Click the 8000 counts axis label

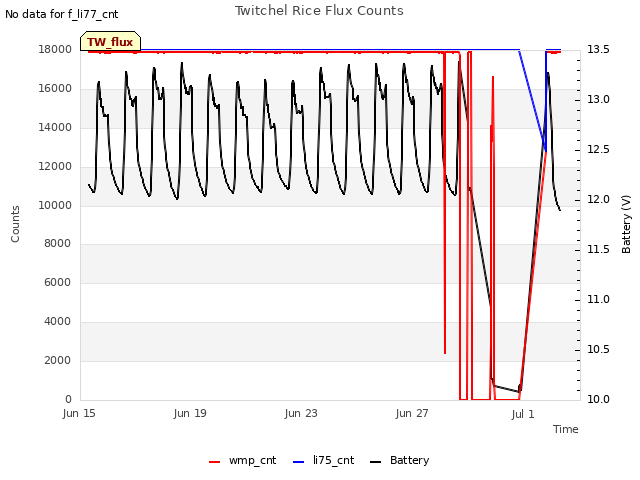point(58,244)
